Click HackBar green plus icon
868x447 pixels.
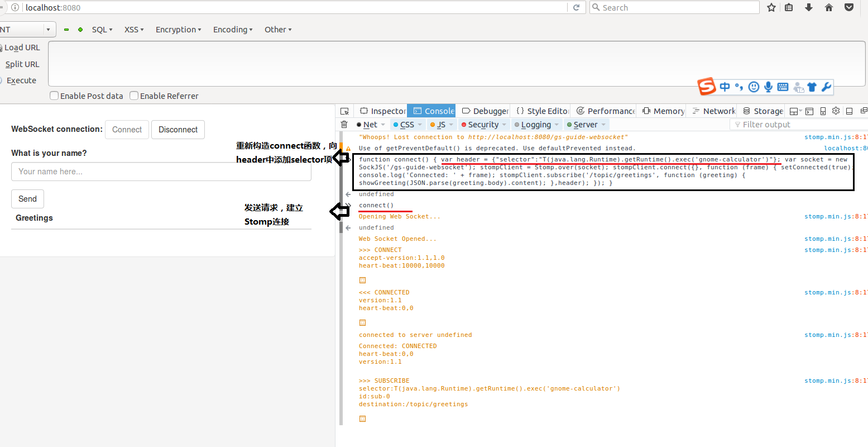point(80,30)
